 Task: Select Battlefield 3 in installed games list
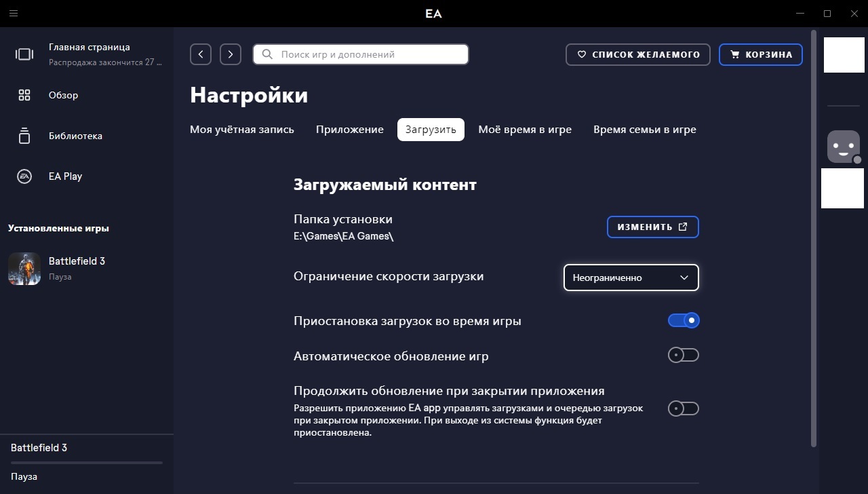(x=87, y=269)
